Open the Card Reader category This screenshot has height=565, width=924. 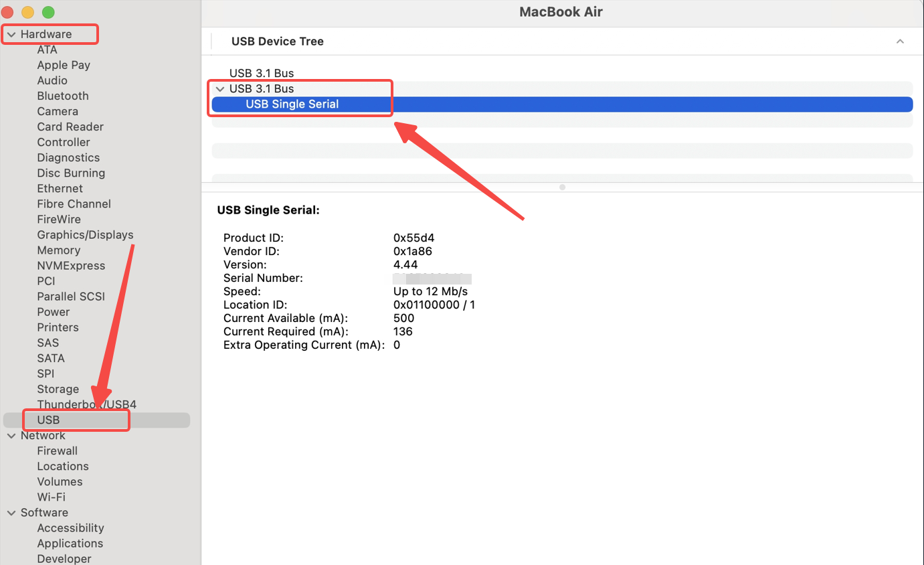tap(70, 127)
